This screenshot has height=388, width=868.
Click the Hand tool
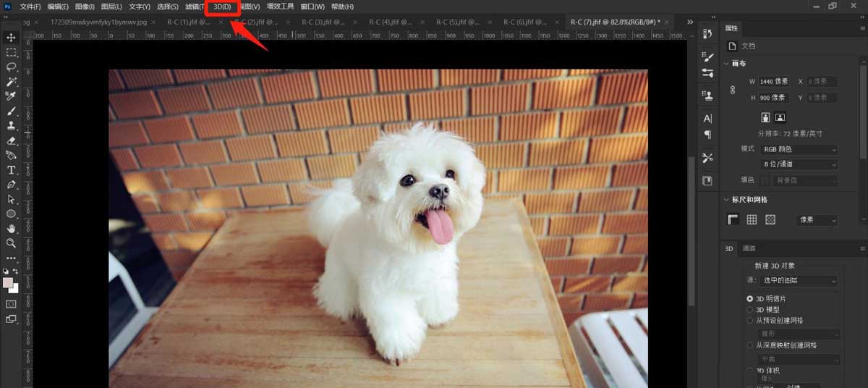[12, 229]
